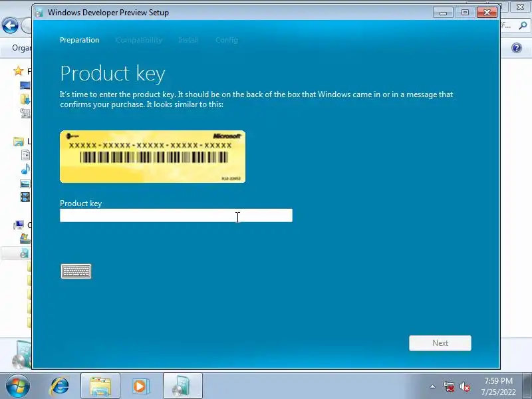Screen dimensions: 532x399
Task: Click the Favorites star icon in Explorer
Action: [x=19, y=71]
